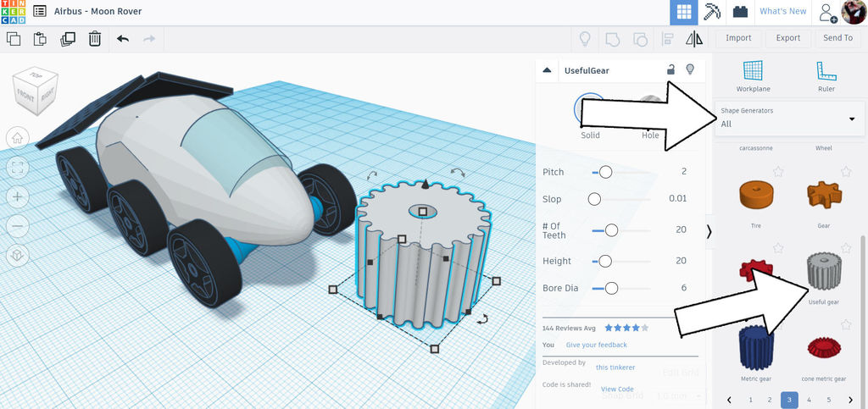The height and width of the screenshot is (409, 868).
Task: Favorite the Gear shape star
Action: coord(846,172)
